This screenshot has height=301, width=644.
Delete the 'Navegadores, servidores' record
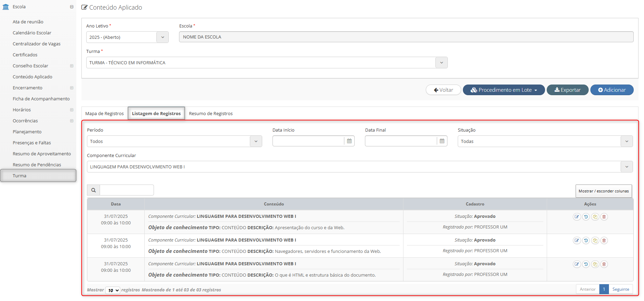(604, 241)
